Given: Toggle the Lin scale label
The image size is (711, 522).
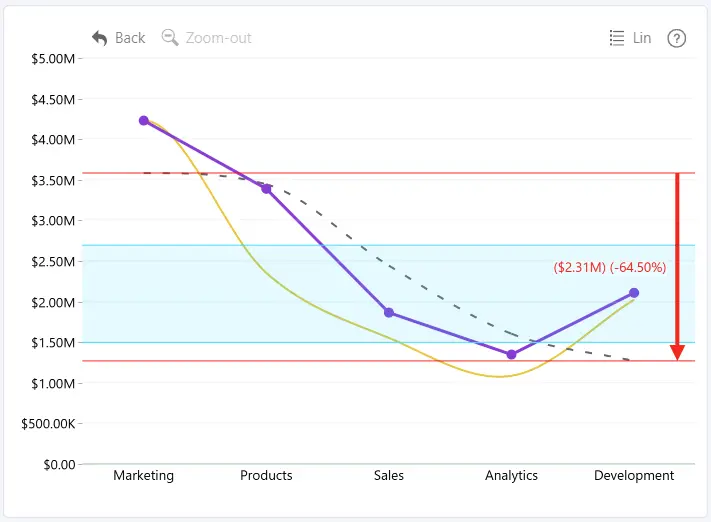Looking at the screenshot, I should point(642,38).
